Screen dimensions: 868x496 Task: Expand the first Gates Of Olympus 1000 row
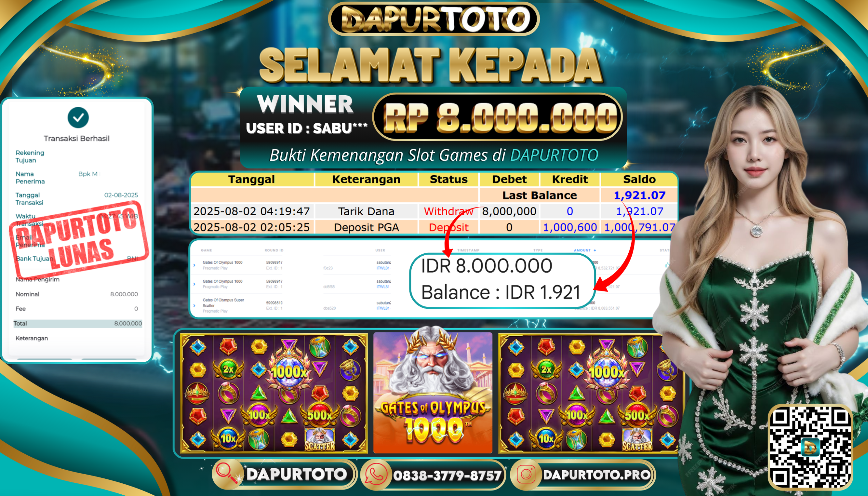[x=195, y=265]
